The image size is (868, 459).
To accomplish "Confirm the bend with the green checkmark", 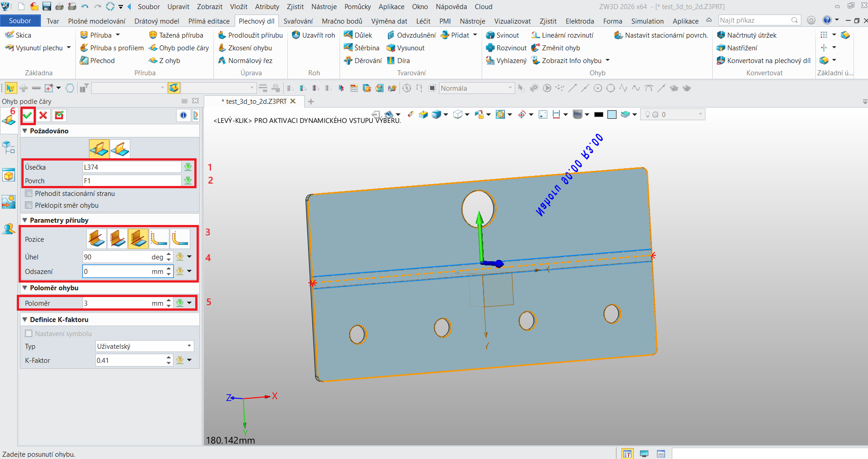I will [28, 116].
